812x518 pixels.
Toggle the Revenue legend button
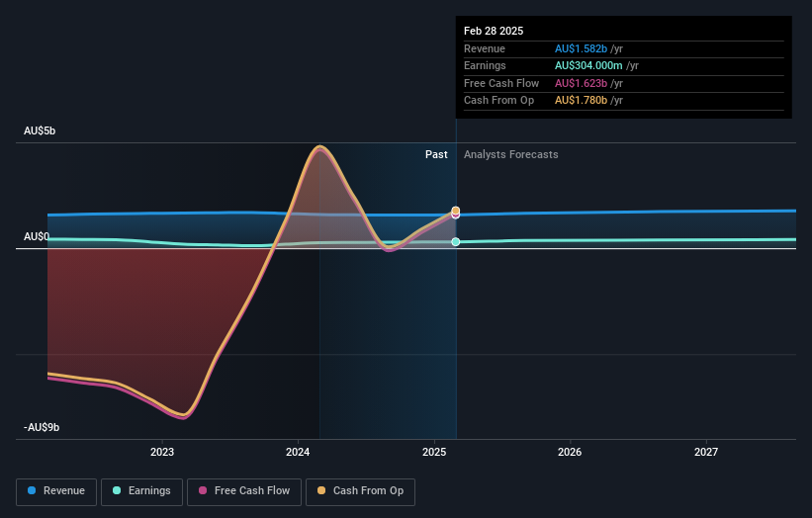[56, 491]
